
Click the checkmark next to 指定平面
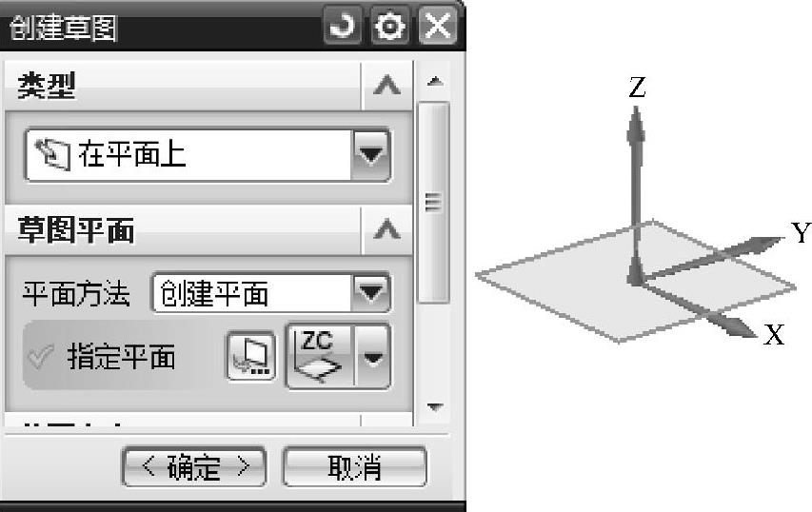tap(41, 356)
